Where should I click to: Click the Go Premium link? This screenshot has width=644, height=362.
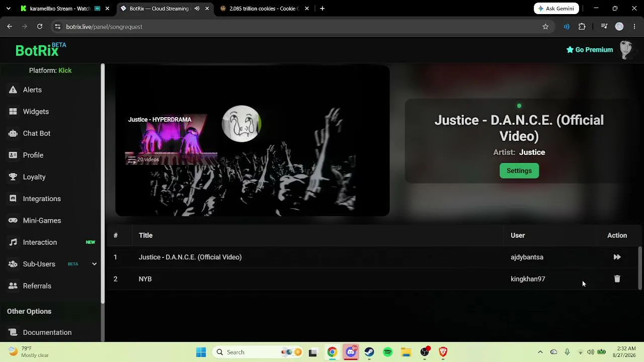pyautogui.click(x=590, y=50)
